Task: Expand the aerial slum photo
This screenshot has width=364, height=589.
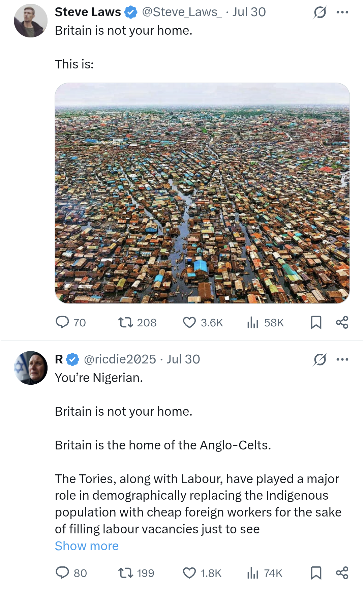Action: [x=202, y=193]
